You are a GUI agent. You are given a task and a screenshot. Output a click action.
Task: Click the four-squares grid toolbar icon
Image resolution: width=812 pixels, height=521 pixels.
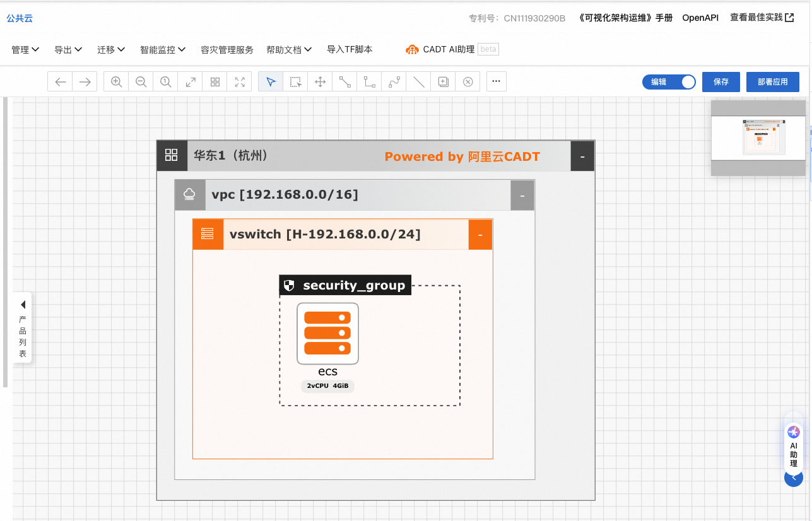(x=215, y=81)
